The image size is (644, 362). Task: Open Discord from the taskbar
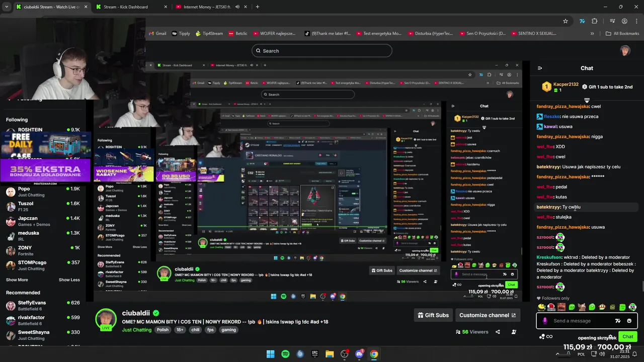tap(359, 354)
